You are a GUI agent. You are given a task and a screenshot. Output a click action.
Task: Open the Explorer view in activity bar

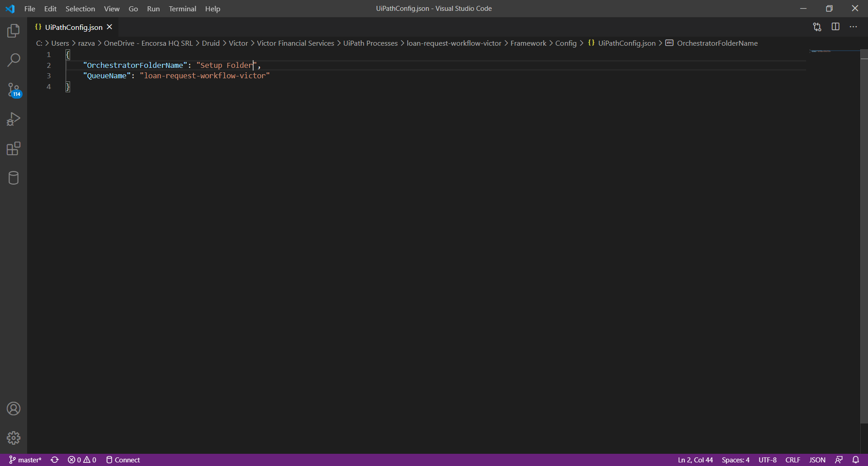[14, 31]
